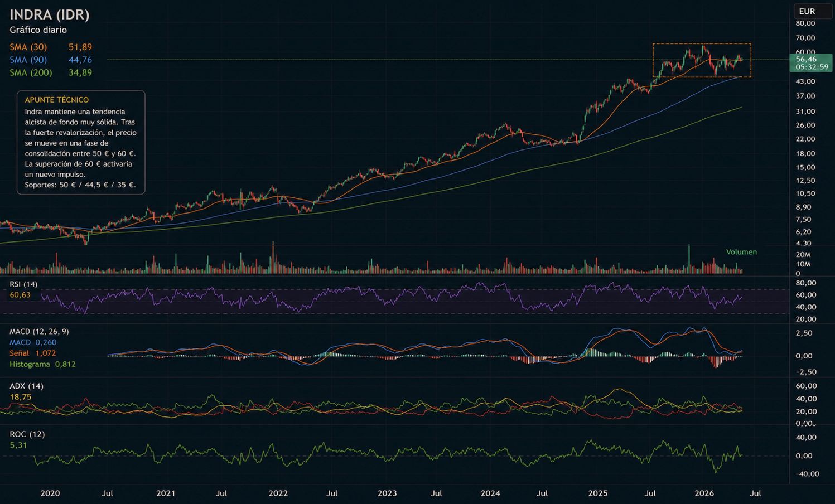Click the 12,50 price axis label

point(805,181)
